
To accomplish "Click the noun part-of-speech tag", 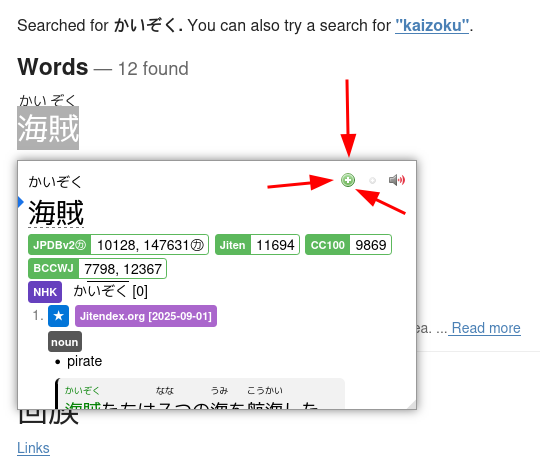I will [65, 342].
